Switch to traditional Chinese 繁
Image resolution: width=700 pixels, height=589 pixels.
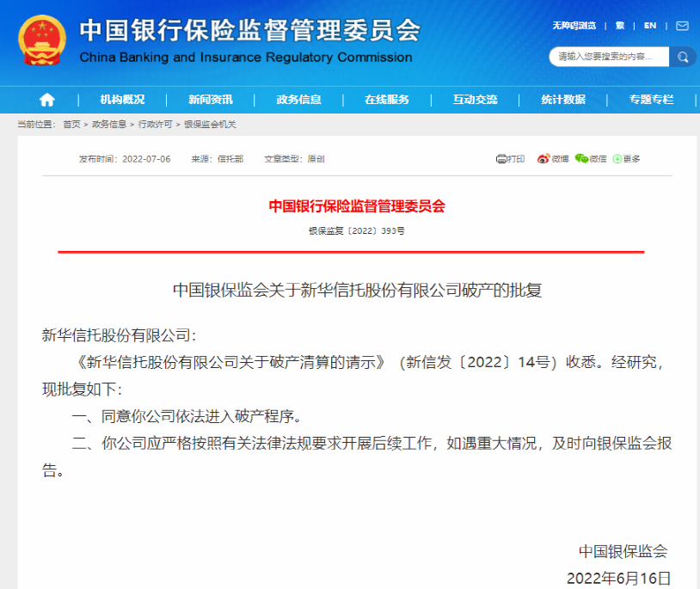[620, 26]
